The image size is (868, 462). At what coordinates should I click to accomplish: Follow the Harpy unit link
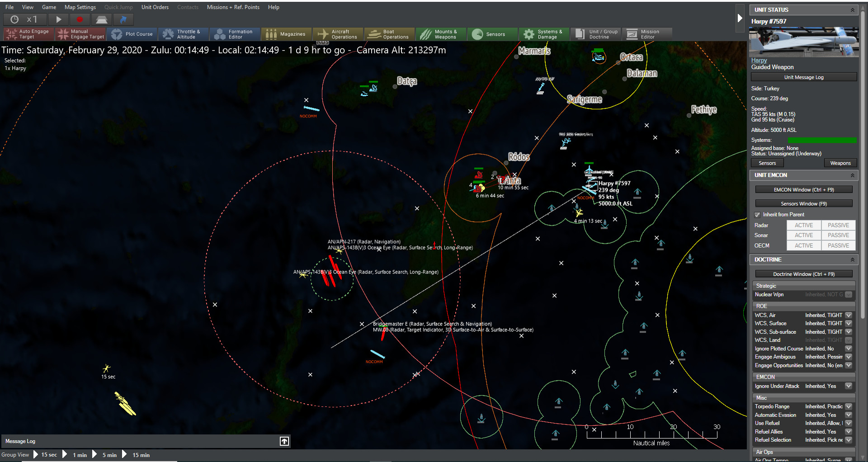click(x=759, y=60)
